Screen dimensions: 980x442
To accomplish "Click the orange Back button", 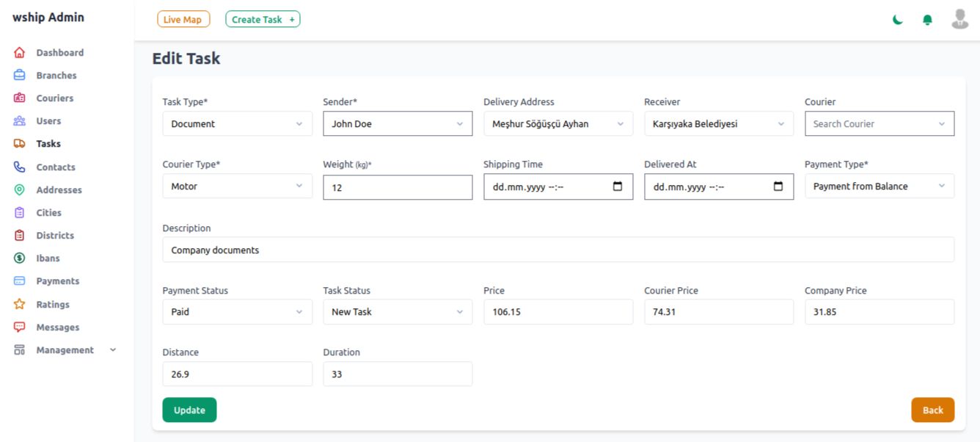I will click(x=932, y=410).
